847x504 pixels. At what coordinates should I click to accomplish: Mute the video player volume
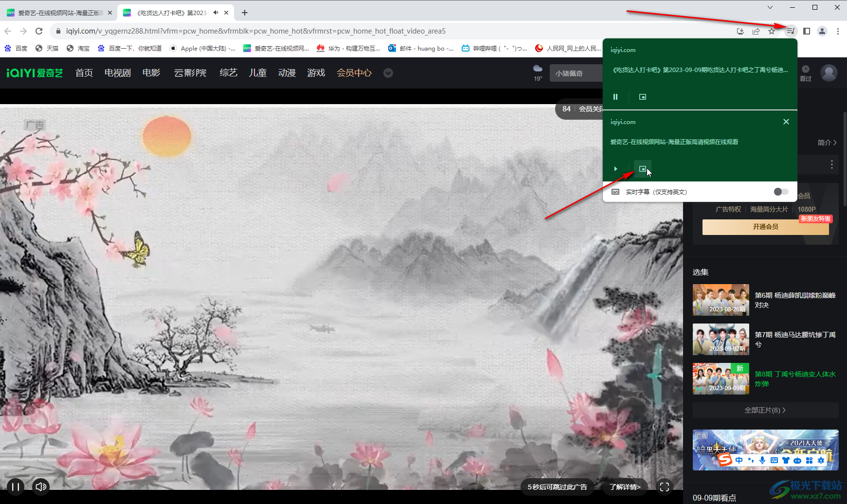(41, 486)
